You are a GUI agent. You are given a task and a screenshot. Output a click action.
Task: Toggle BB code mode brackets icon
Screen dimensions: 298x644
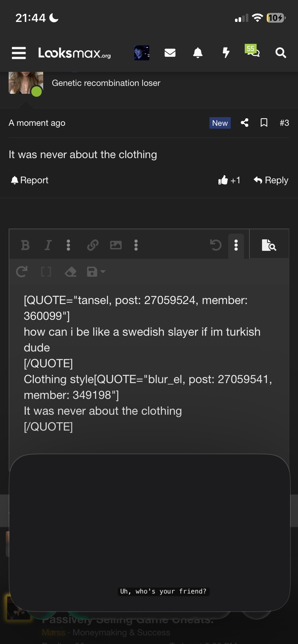pyautogui.click(x=46, y=272)
